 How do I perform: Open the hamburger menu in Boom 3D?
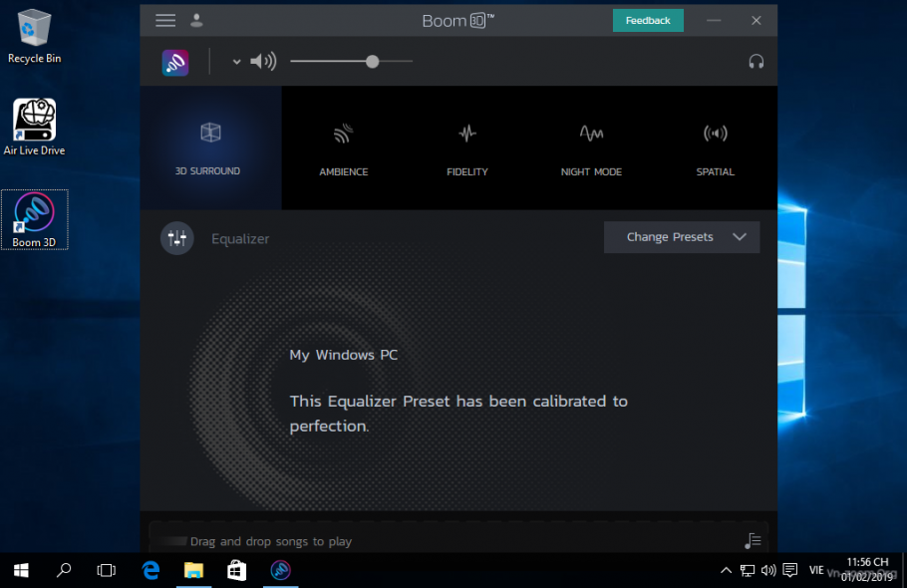pyautogui.click(x=165, y=21)
